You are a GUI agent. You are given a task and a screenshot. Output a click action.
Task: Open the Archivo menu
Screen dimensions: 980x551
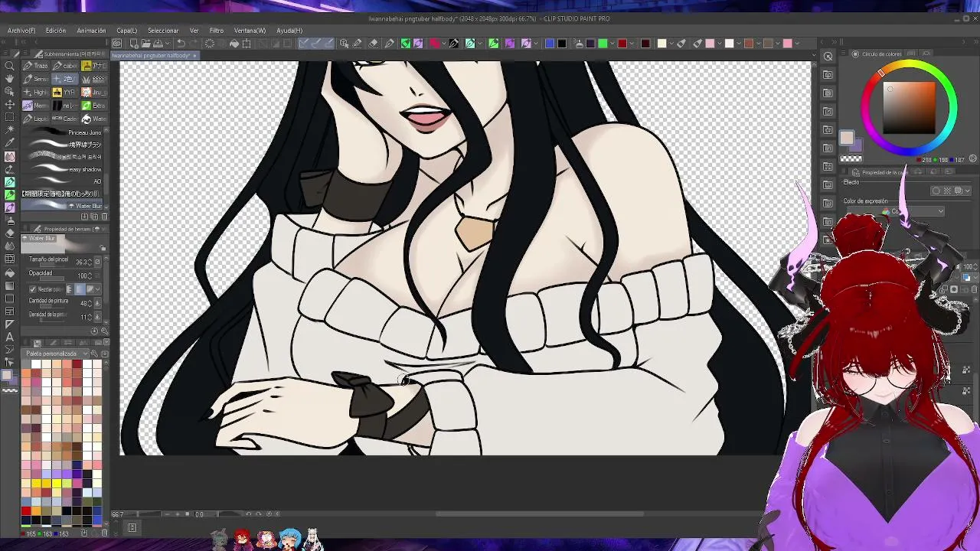21,31
